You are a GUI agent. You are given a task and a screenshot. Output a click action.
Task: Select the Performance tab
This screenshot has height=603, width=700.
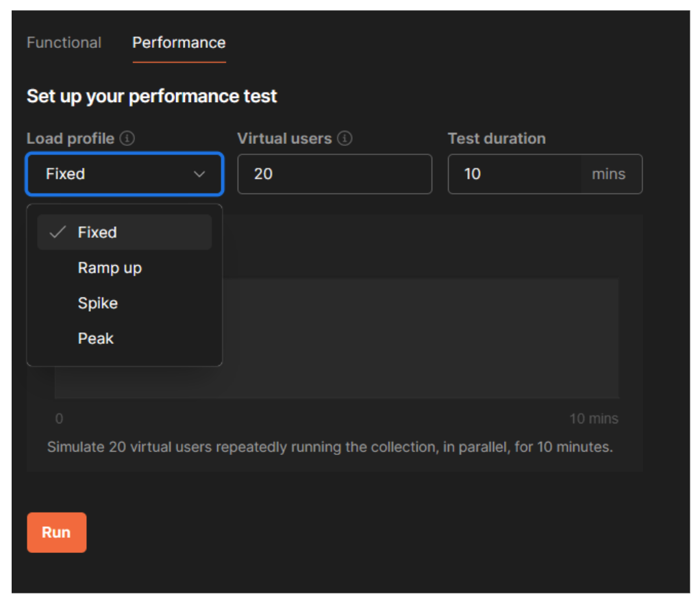(x=179, y=42)
